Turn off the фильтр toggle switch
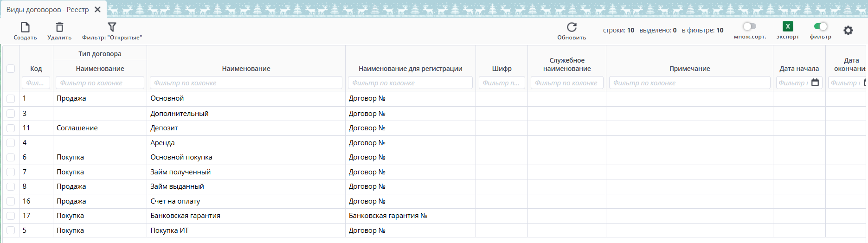 (x=820, y=26)
